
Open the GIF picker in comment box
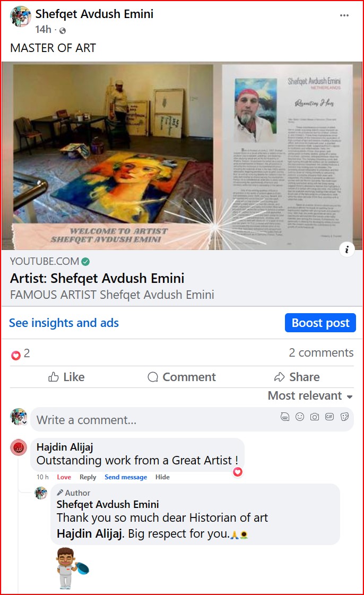pyautogui.click(x=330, y=417)
